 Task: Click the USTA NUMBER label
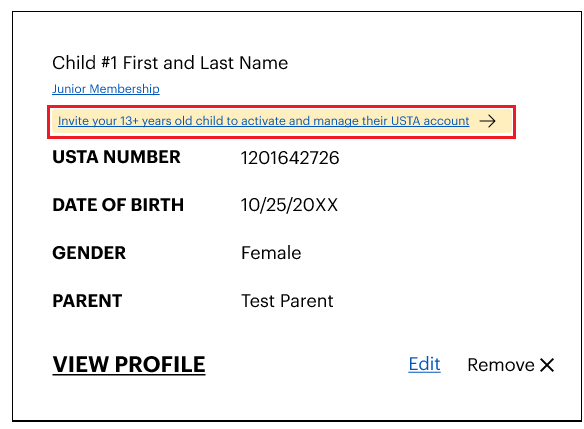pos(116,157)
